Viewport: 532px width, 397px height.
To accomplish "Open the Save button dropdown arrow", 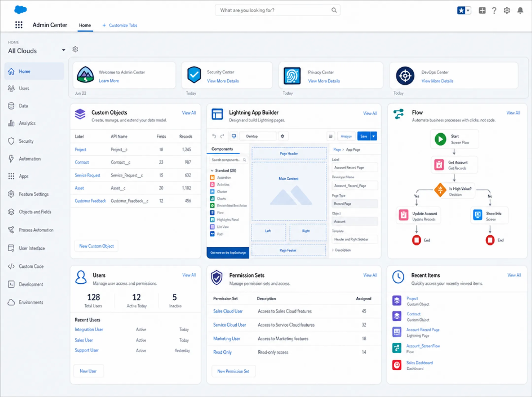I will [x=373, y=136].
